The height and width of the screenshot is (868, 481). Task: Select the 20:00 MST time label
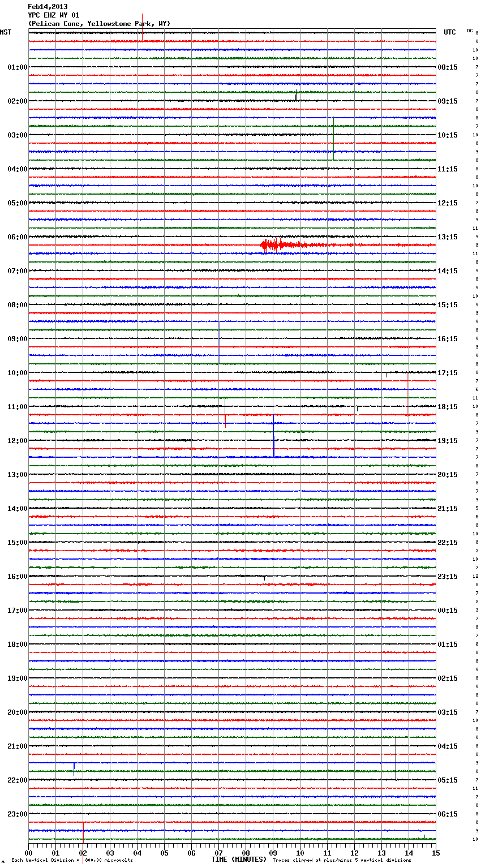18,712
